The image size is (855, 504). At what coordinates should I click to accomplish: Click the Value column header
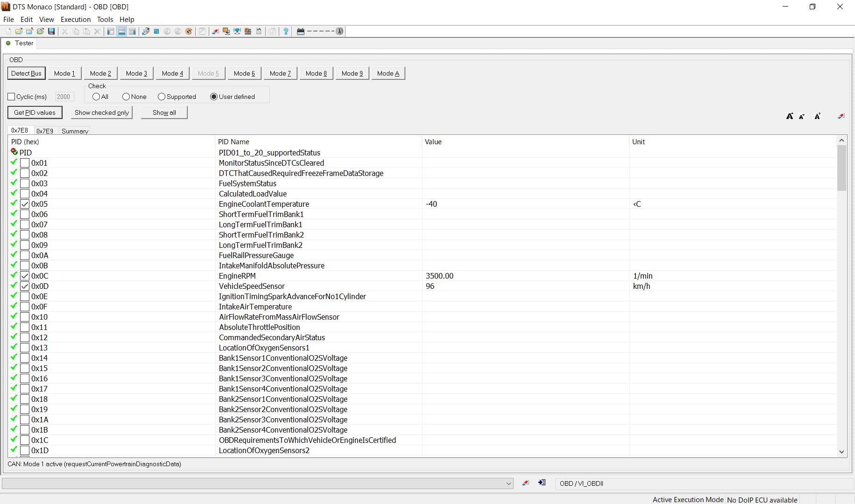[525, 141]
